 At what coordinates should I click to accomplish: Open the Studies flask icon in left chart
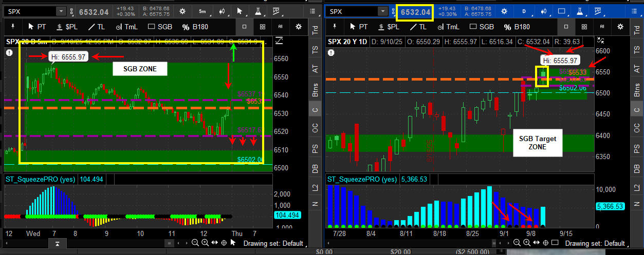(x=257, y=11)
